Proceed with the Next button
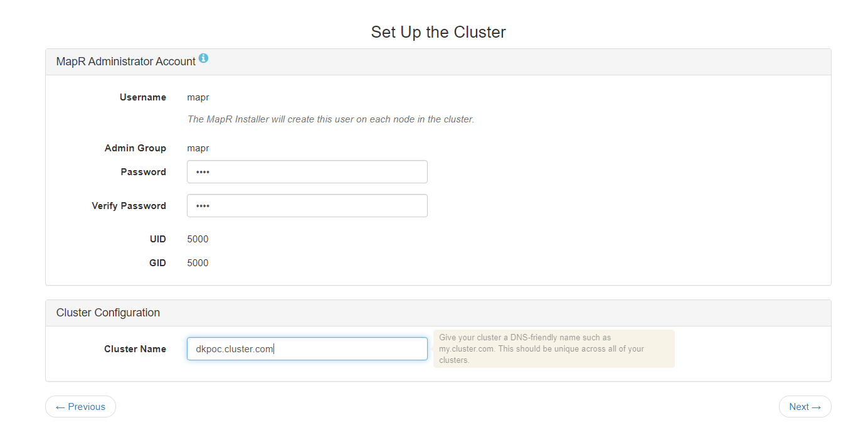 click(x=805, y=407)
